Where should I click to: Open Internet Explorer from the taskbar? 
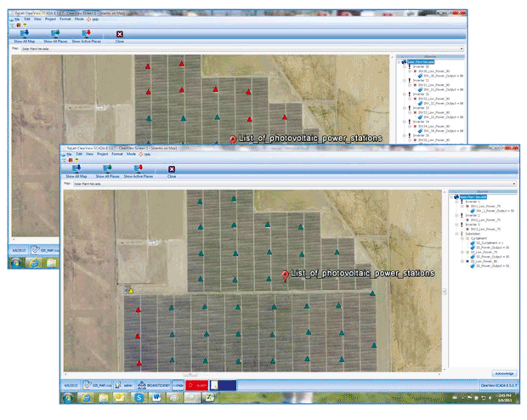point(87,398)
